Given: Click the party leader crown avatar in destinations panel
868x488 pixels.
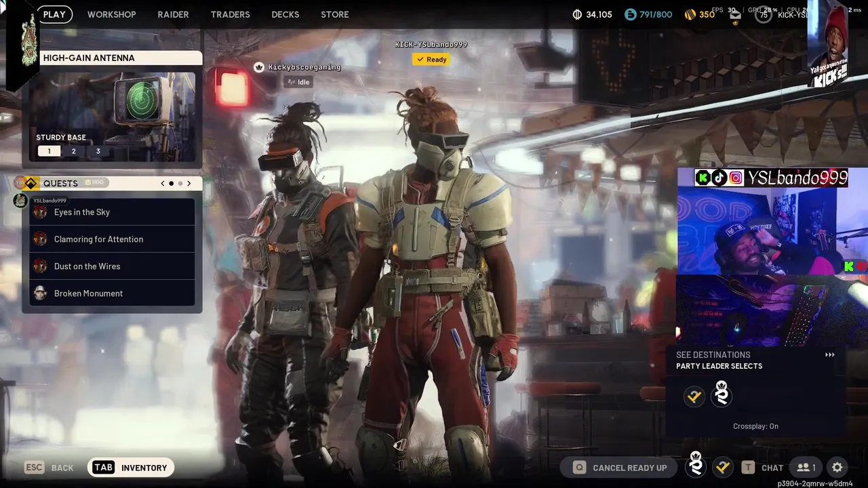Looking at the screenshot, I should [x=722, y=394].
